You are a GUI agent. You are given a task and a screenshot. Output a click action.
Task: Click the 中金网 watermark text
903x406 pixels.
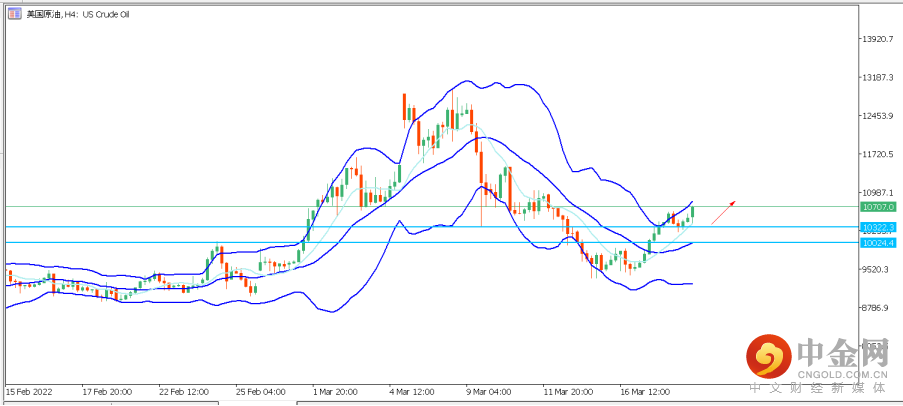pos(843,351)
